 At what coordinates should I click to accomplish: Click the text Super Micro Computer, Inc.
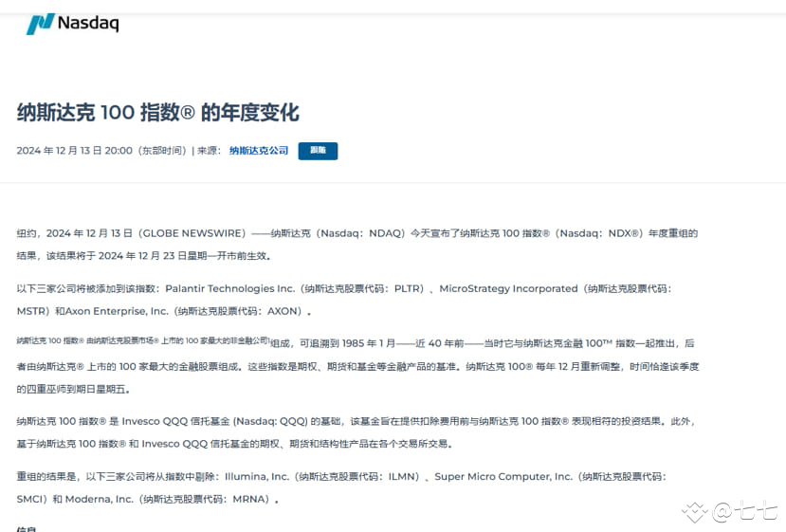(x=503, y=476)
